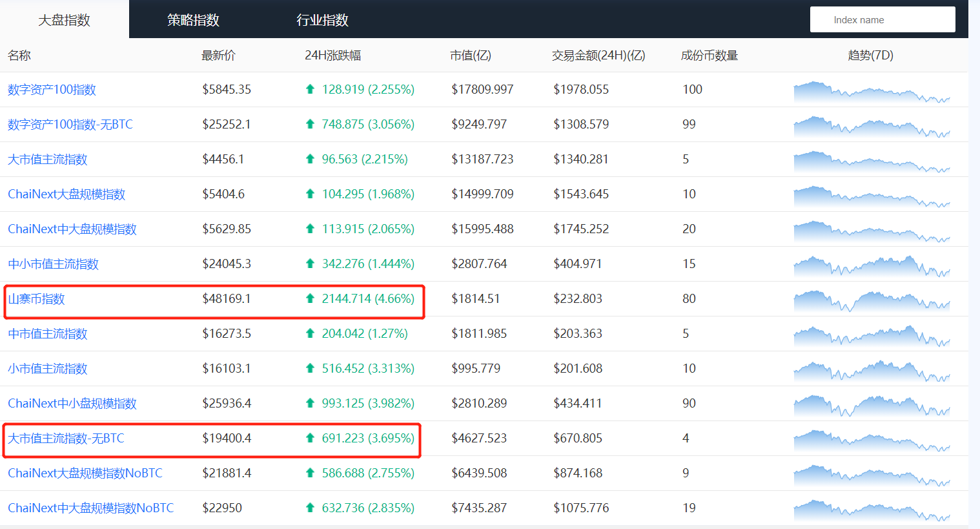
Task: Focus the Index name search field
Action: coord(883,19)
